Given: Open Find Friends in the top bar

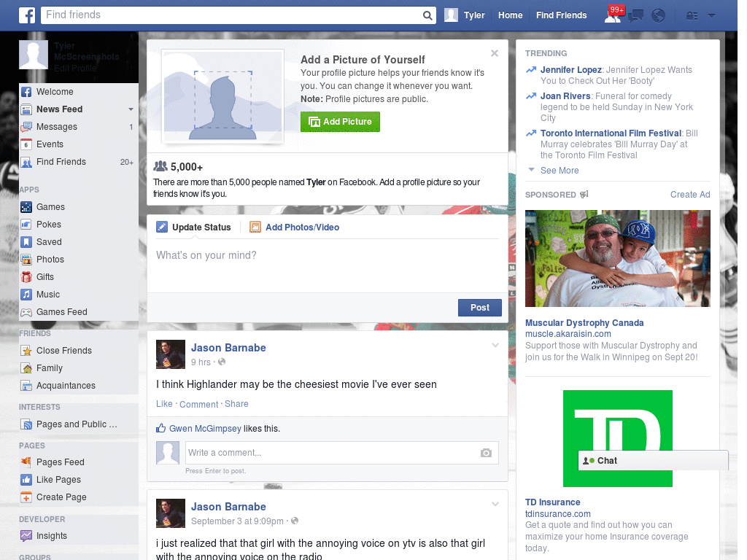Looking at the screenshot, I should point(561,15).
